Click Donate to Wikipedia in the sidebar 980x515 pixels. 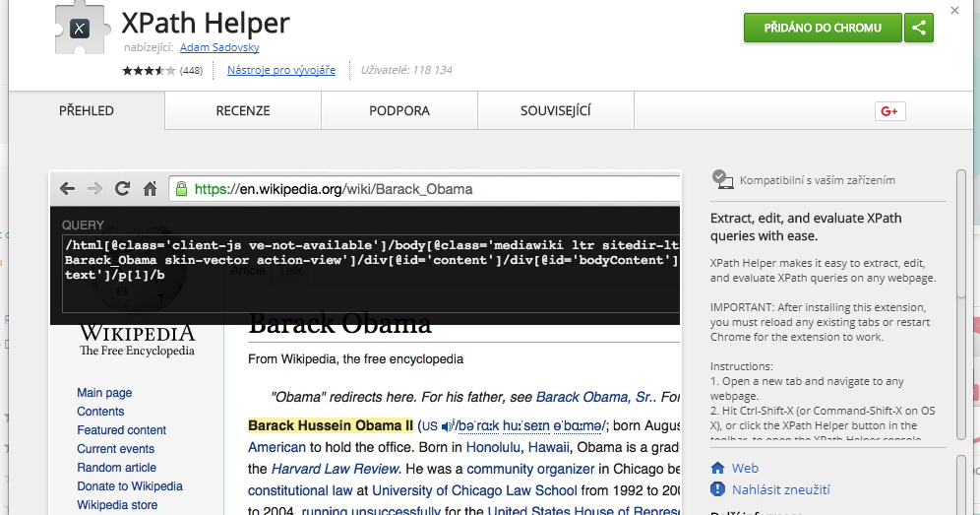(x=130, y=486)
